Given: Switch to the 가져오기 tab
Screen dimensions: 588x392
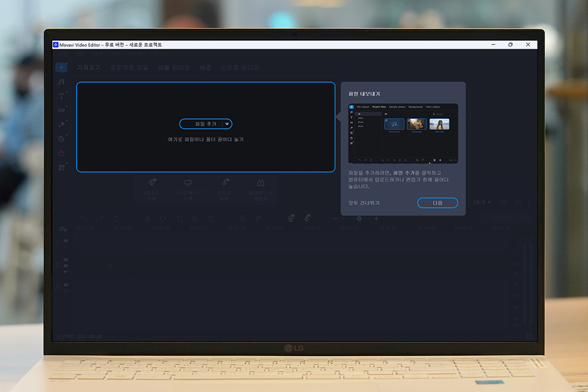Looking at the screenshot, I should (x=89, y=68).
